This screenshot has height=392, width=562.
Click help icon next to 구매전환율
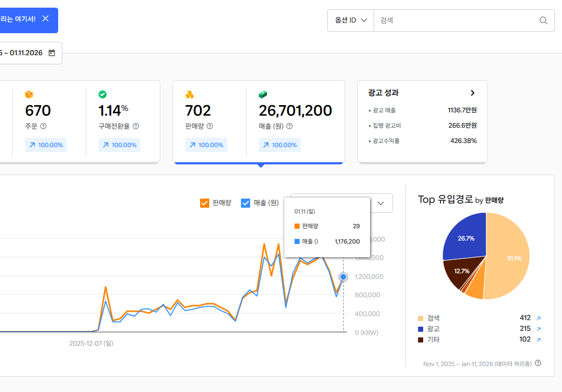[136, 126]
